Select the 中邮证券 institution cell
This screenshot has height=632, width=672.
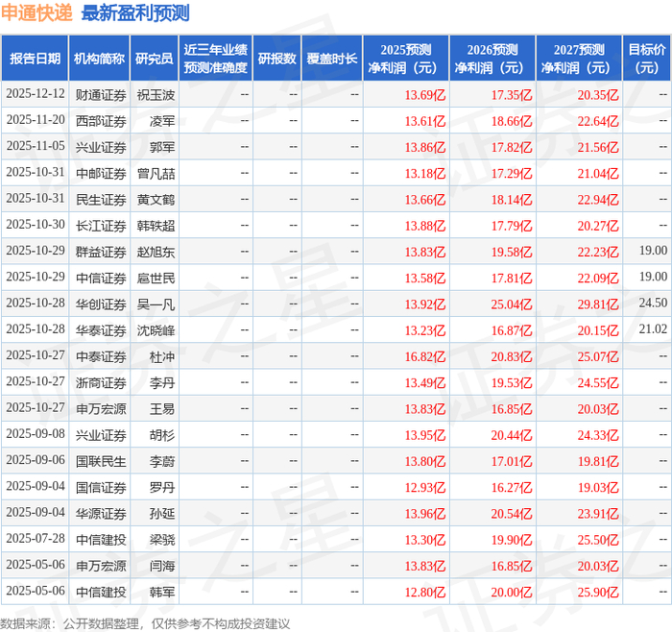tap(101, 173)
